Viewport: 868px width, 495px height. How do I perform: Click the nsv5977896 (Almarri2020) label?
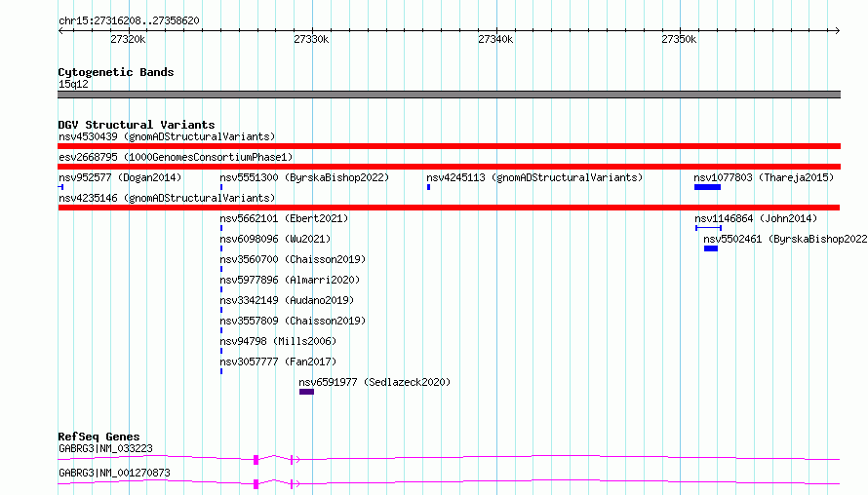coord(290,280)
